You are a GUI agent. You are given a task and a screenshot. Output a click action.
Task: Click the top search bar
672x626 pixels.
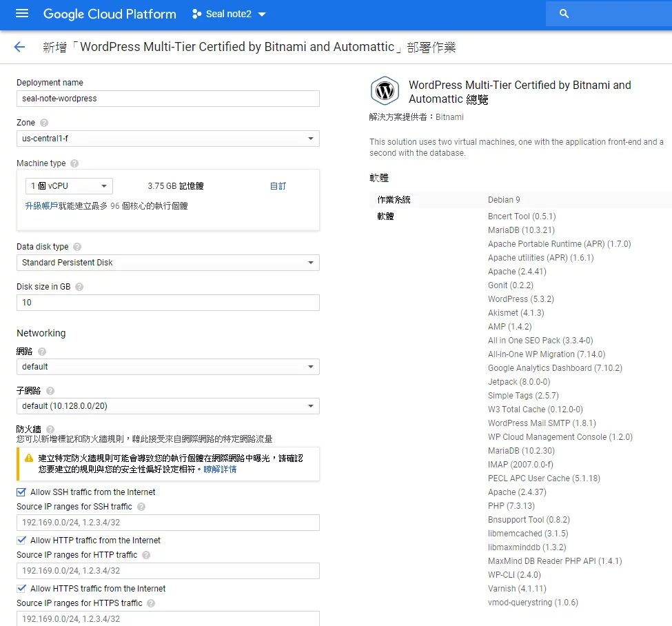(609, 14)
